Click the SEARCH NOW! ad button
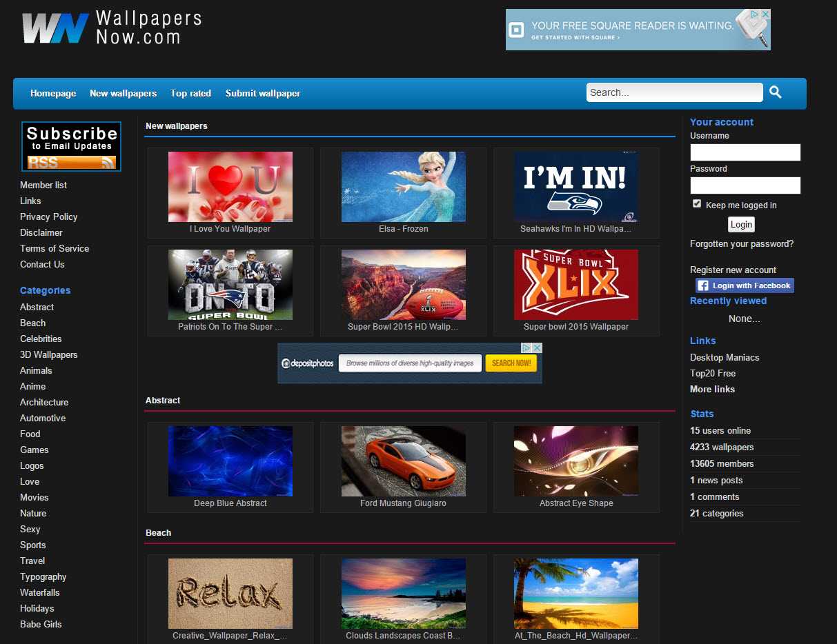 coord(511,363)
